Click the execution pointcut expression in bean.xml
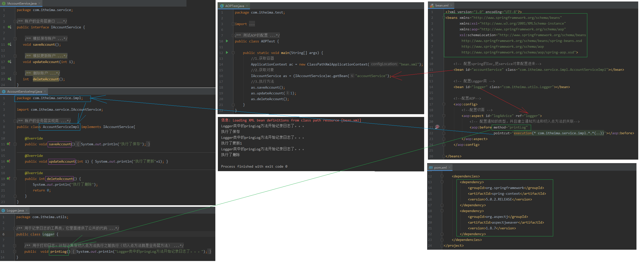 (x=559, y=133)
